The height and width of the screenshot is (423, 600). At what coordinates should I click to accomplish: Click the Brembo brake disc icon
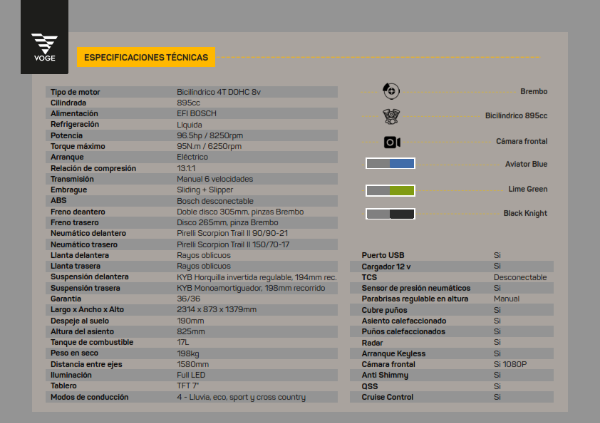coord(391,91)
